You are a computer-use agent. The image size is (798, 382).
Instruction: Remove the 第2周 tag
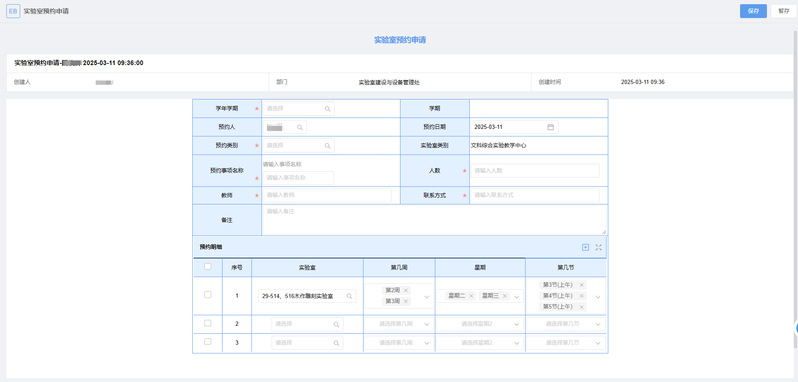click(x=406, y=290)
